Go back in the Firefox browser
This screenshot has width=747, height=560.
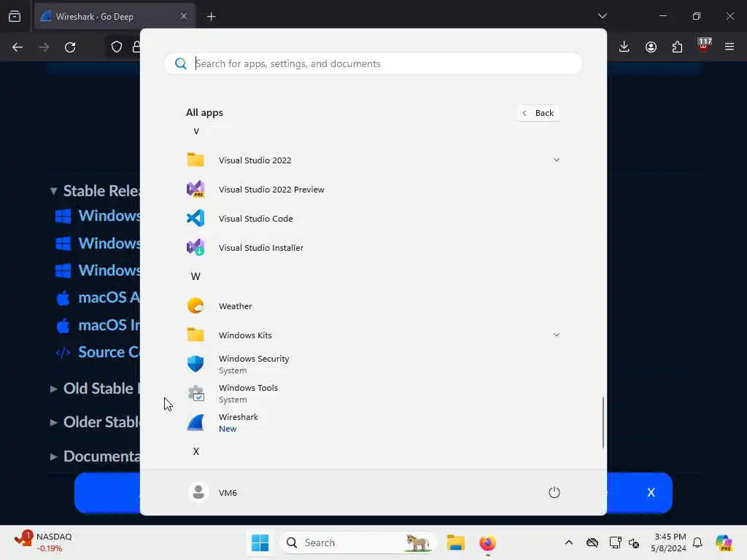point(18,47)
